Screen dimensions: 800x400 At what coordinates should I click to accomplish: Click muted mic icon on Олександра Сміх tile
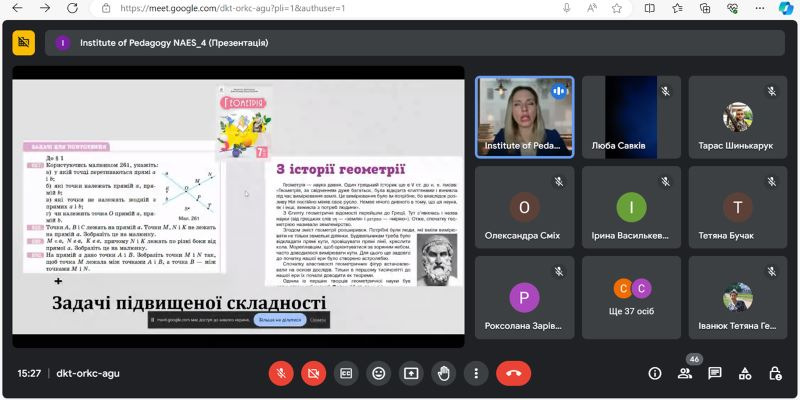pos(559,182)
